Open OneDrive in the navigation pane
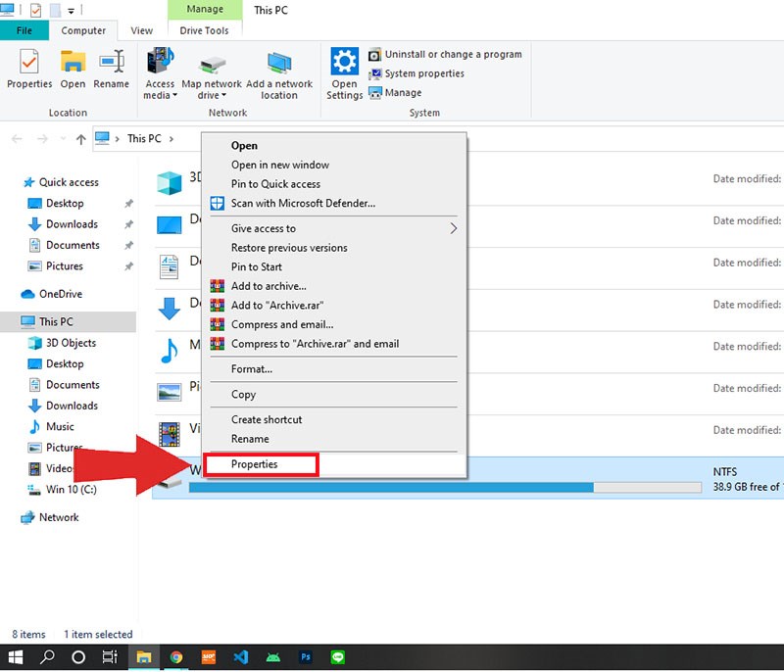 (x=61, y=294)
